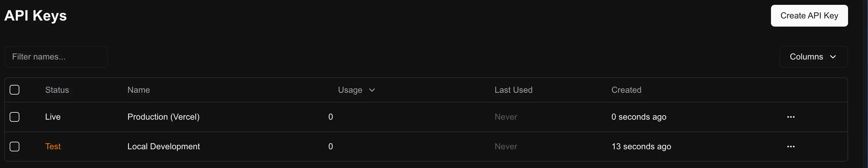This screenshot has height=168, width=868.
Task: Click the API Keys page heading
Action: (35, 16)
